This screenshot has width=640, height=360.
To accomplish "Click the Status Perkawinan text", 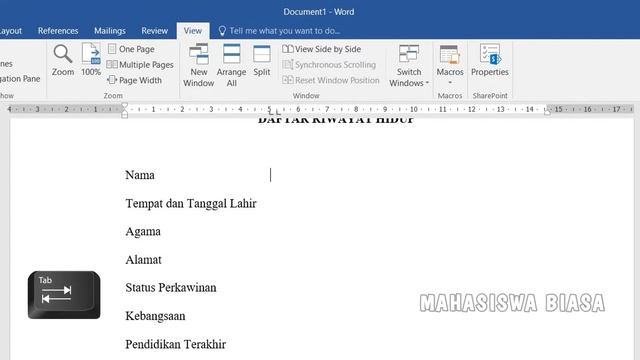I will pyautogui.click(x=171, y=287).
